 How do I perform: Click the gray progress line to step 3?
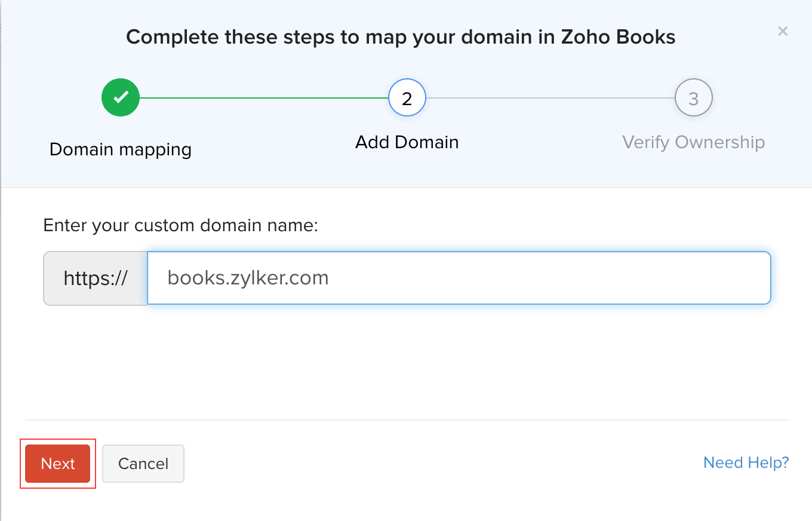coord(549,98)
